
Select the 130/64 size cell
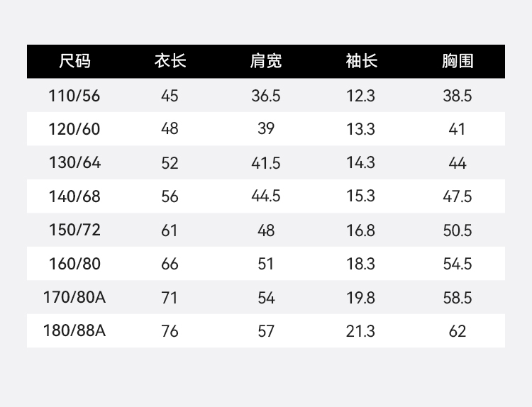(x=74, y=163)
